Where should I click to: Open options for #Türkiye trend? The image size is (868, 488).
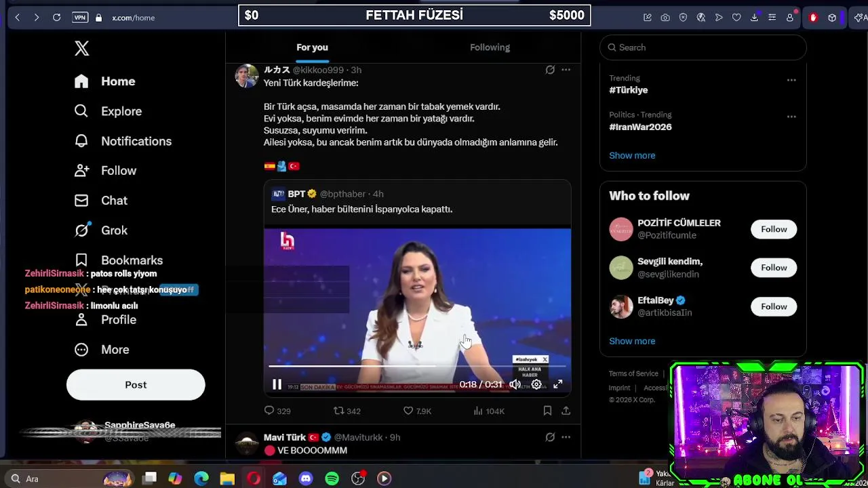[791, 80]
